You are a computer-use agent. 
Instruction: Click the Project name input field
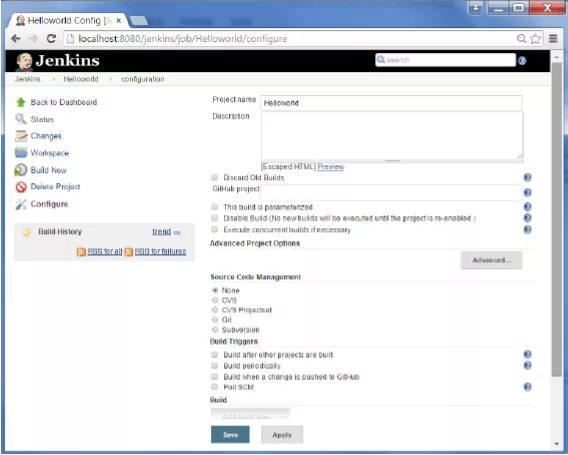tap(391, 103)
